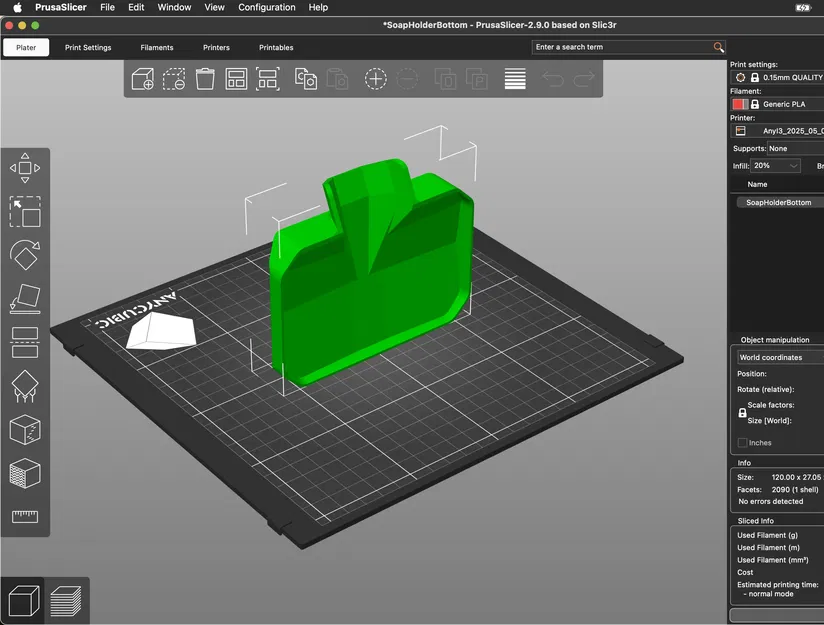Open the PrusaSlicer application menu
Image resolution: width=824 pixels, height=625 pixels.
[x=60, y=7]
